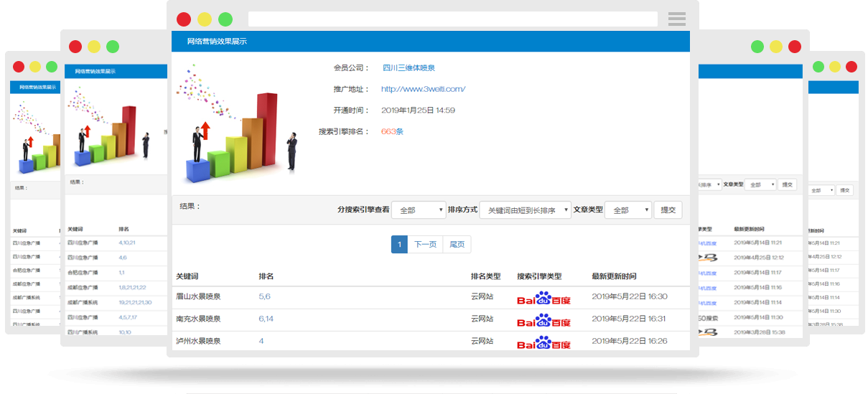
Task: Click the Baidu logo in 南充水景喷泉 row
Action: [x=543, y=320]
